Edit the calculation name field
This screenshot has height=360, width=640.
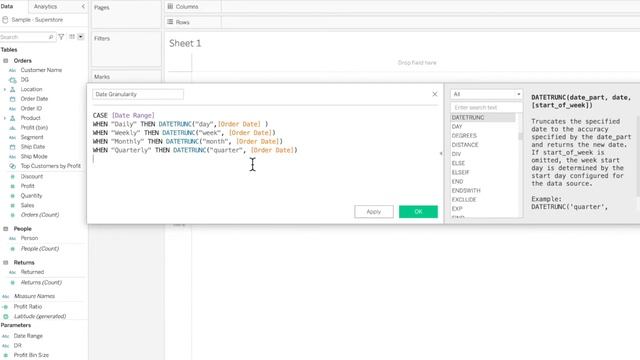[138, 94]
